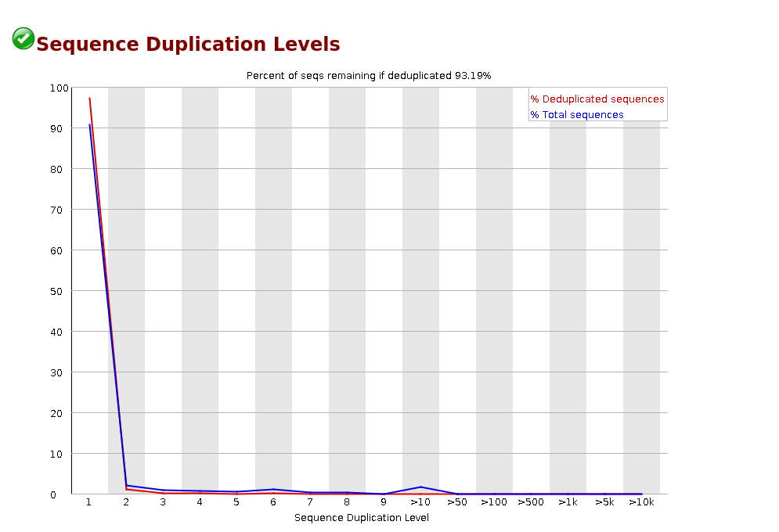Click the deduplicated percent subtitle text
Image resolution: width=779 pixels, height=532 pixels.
pos(369,75)
